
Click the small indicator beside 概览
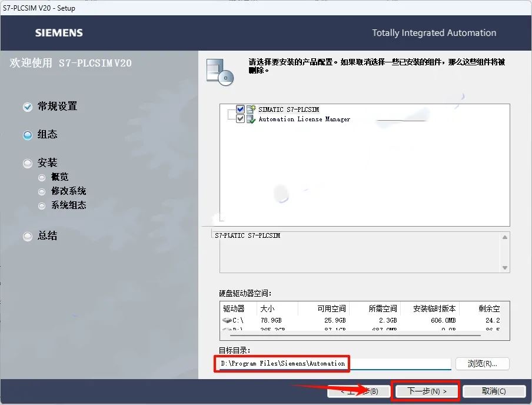42,178
